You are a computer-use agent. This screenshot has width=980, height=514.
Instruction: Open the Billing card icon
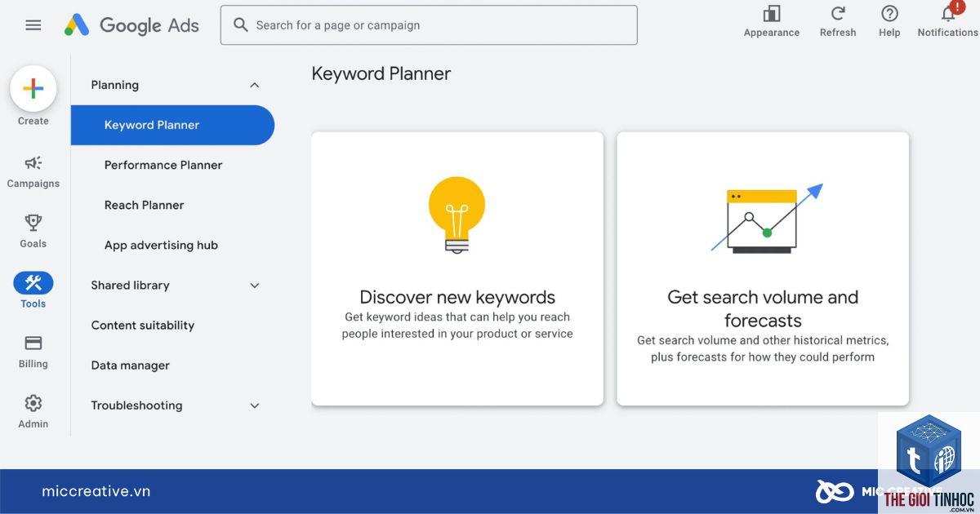33,343
